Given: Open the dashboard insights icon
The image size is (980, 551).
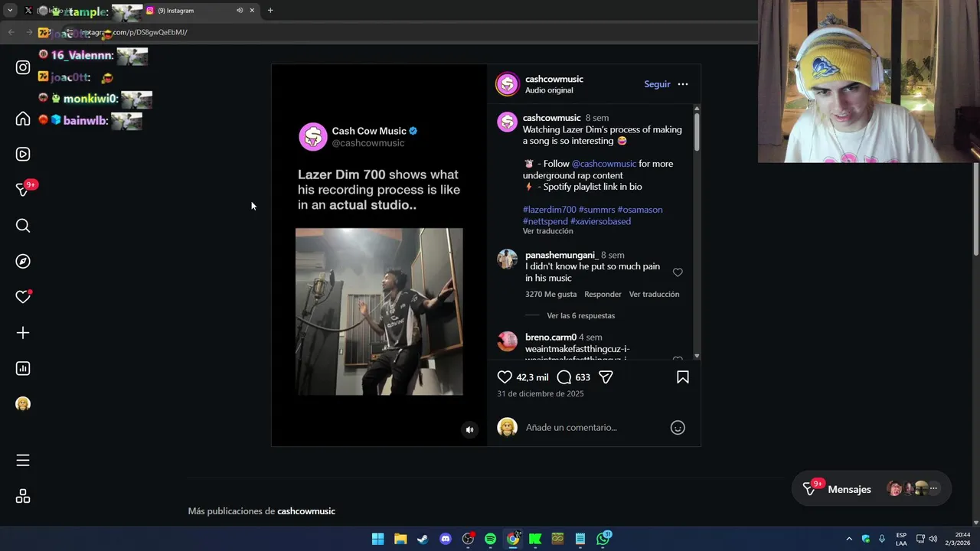Looking at the screenshot, I should point(23,368).
